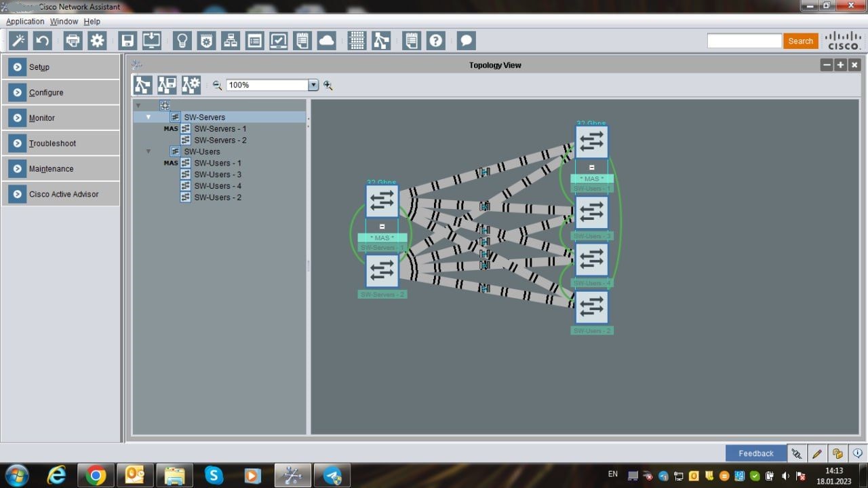Click the blue Feedback button
The image size is (868, 488).
point(756,453)
